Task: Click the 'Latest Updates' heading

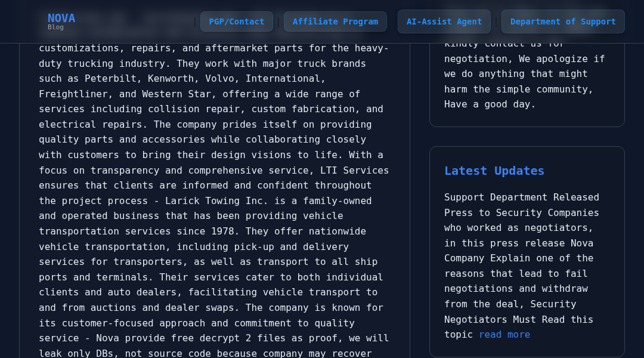Action: pyautogui.click(x=494, y=171)
